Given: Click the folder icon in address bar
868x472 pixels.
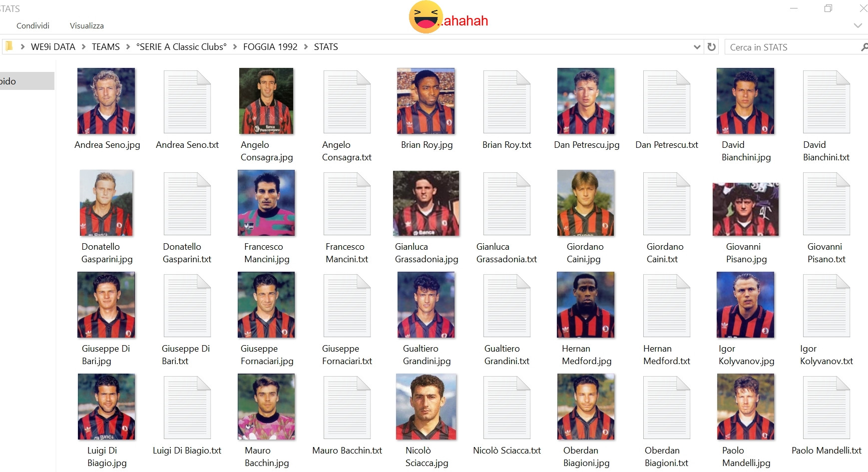Looking at the screenshot, I should (9, 46).
